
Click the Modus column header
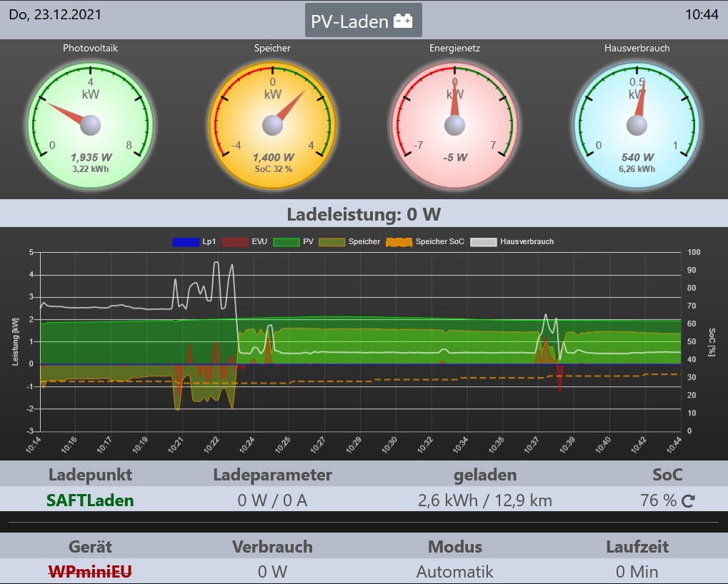point(454,546)
